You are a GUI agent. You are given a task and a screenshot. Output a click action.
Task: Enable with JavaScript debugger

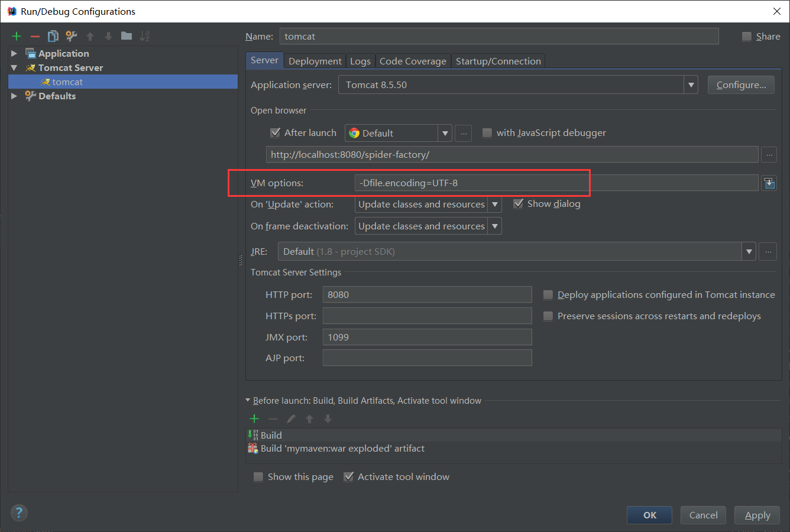pyautogui.click(x=487, y=132)
